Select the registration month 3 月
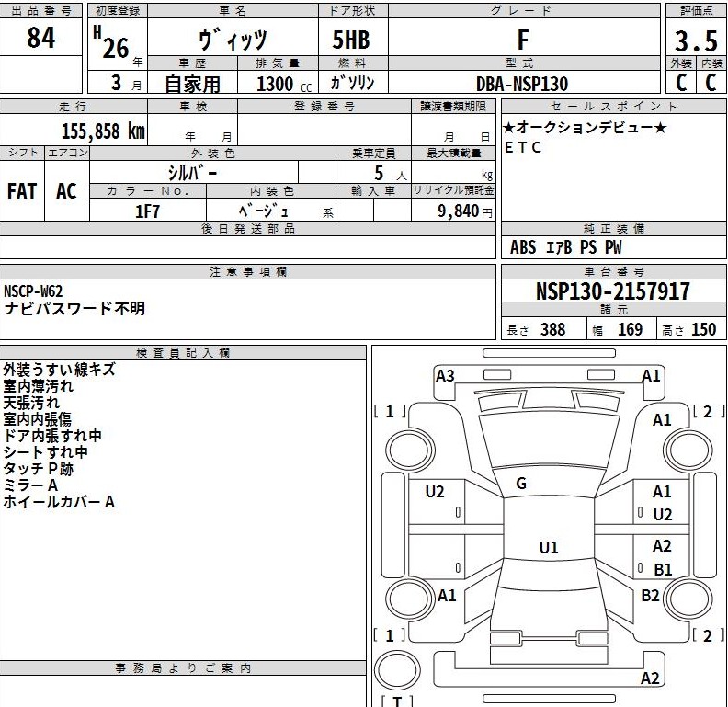Viewport: 728px width, 707px height. (126, 83)
